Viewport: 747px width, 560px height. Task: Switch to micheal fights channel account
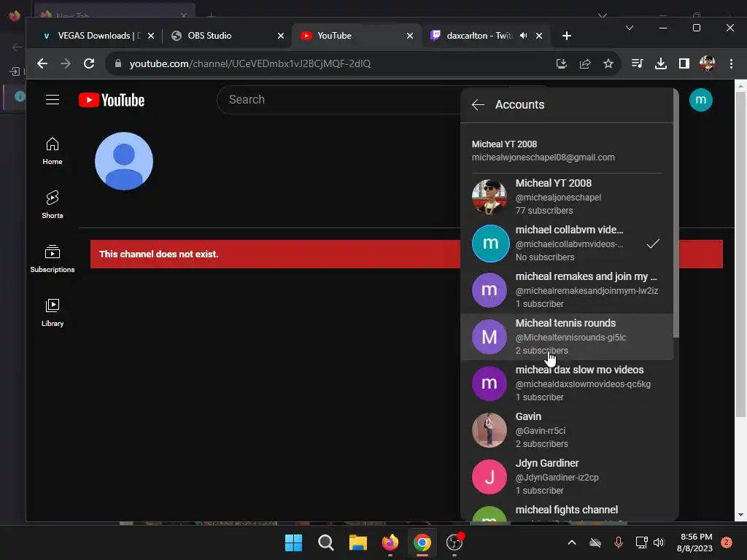coord(566,511)
